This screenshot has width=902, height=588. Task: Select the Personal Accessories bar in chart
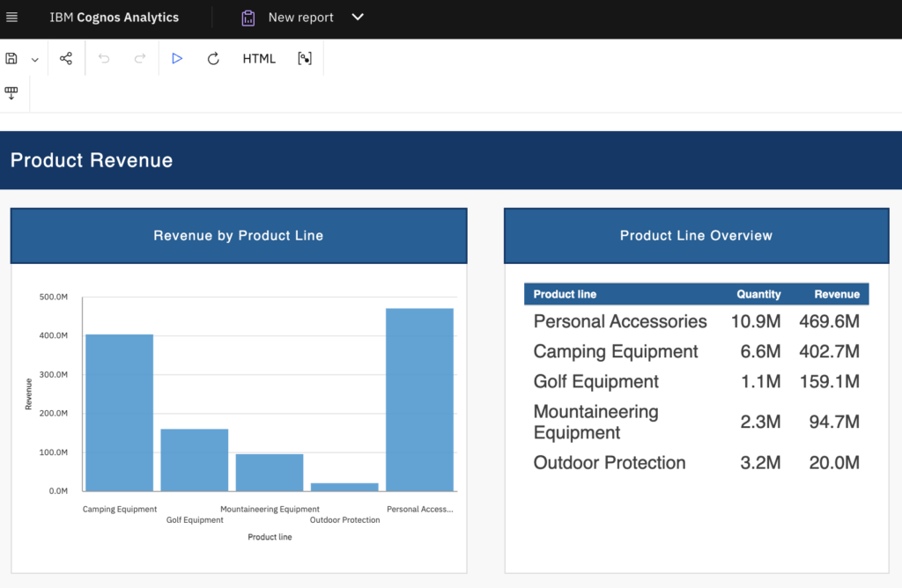point(419,400)
